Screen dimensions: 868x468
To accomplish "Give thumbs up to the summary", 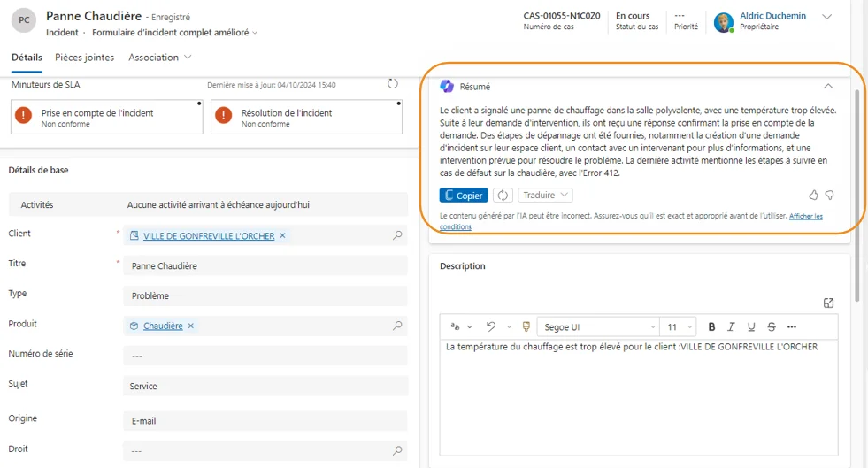I will (813, 195).
